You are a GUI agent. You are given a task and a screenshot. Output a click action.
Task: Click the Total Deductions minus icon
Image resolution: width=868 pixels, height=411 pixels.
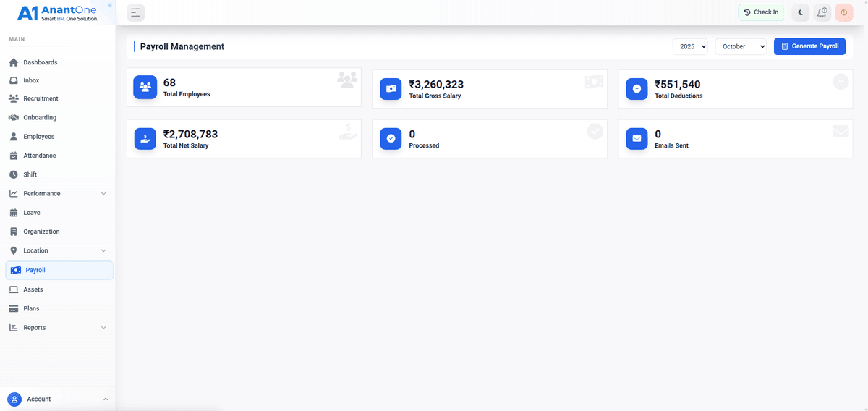(x=637, y=88)
